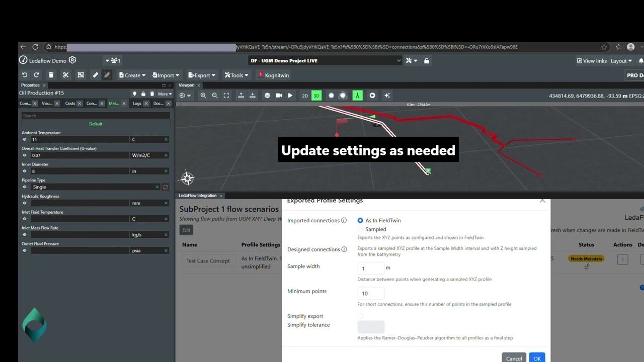
Task: Open the Import dropdown menu
Action: [x=166, y=75]
